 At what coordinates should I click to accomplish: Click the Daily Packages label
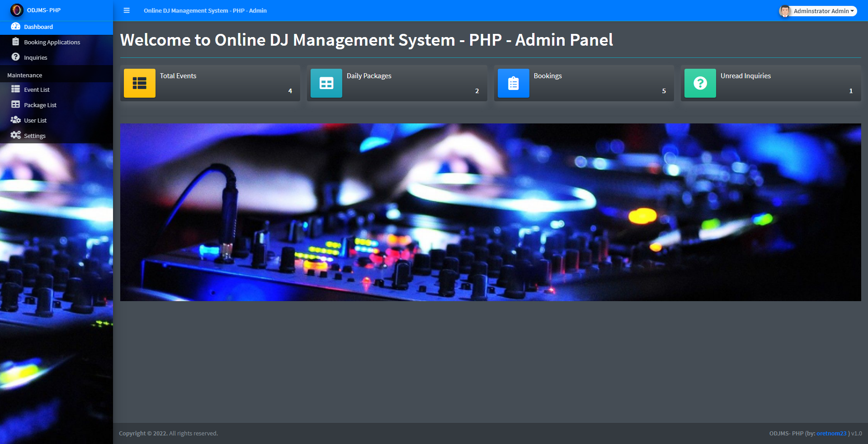(x=369, y=76)
